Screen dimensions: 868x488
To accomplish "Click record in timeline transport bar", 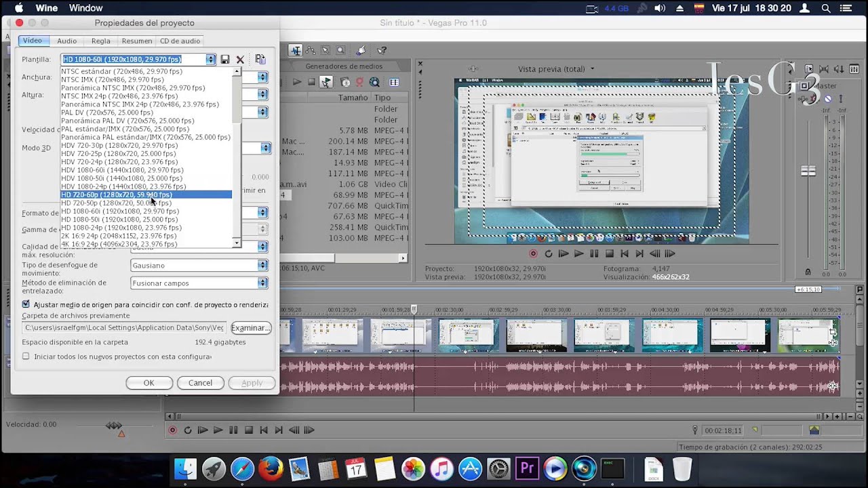I will (172, 430).
